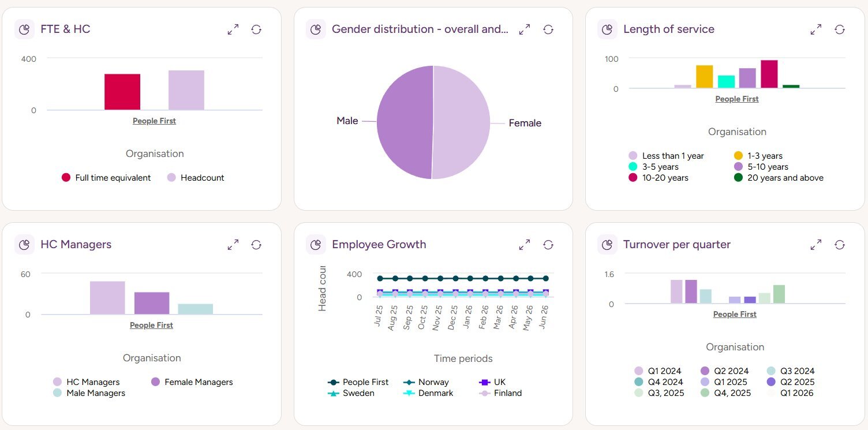Click the lavender Headcount bar in FTE & HC
The width and height of the screenshot is (868, 430).
pos(186,90)
